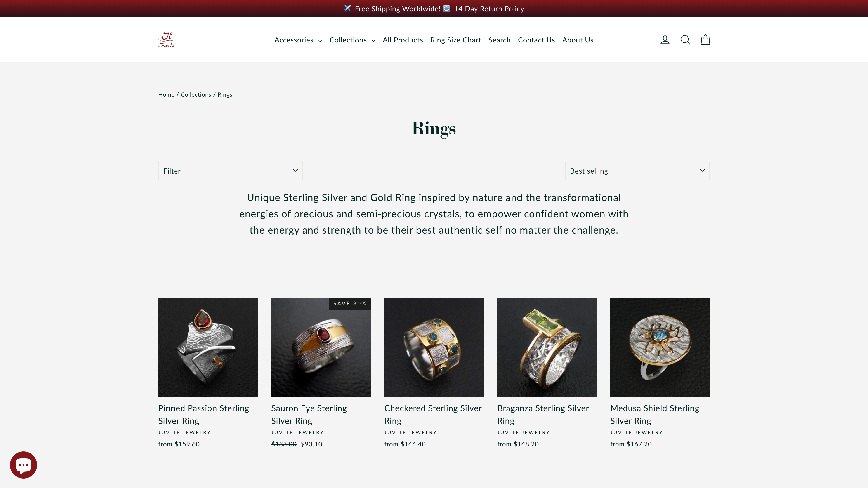Click the Juvite Jewelry logo icon

click(x=166, y=39)
